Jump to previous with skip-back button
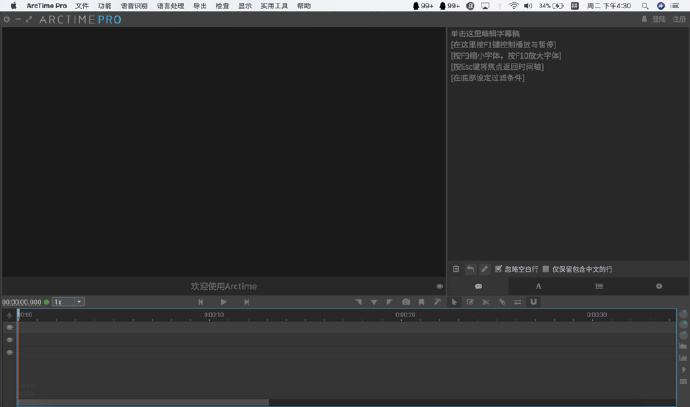Screen dimensions: 690x407 click(201, 302)
